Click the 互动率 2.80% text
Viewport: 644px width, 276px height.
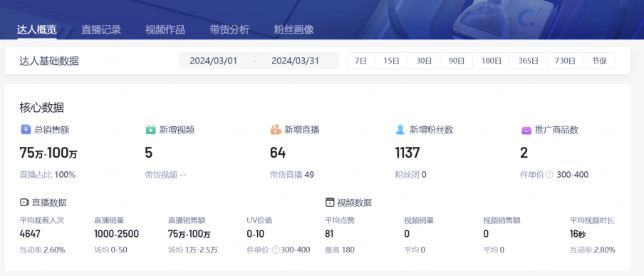coord(593,250)
